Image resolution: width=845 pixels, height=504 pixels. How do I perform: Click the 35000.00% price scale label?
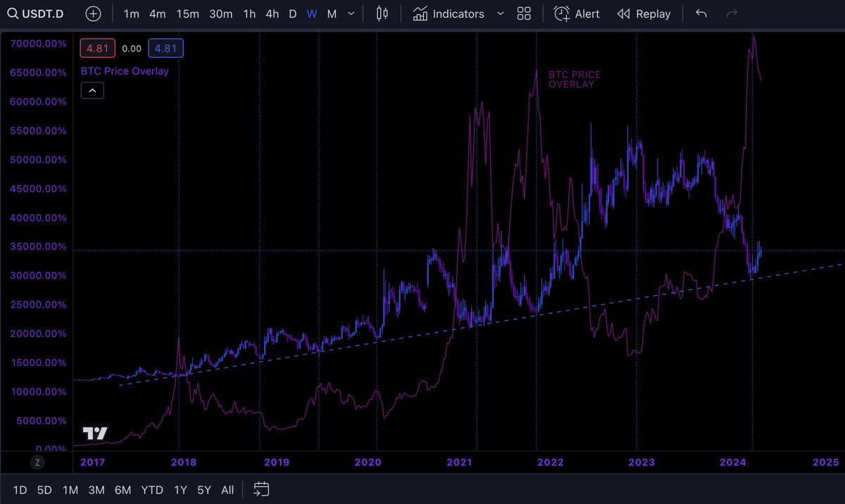pos(39,247)
